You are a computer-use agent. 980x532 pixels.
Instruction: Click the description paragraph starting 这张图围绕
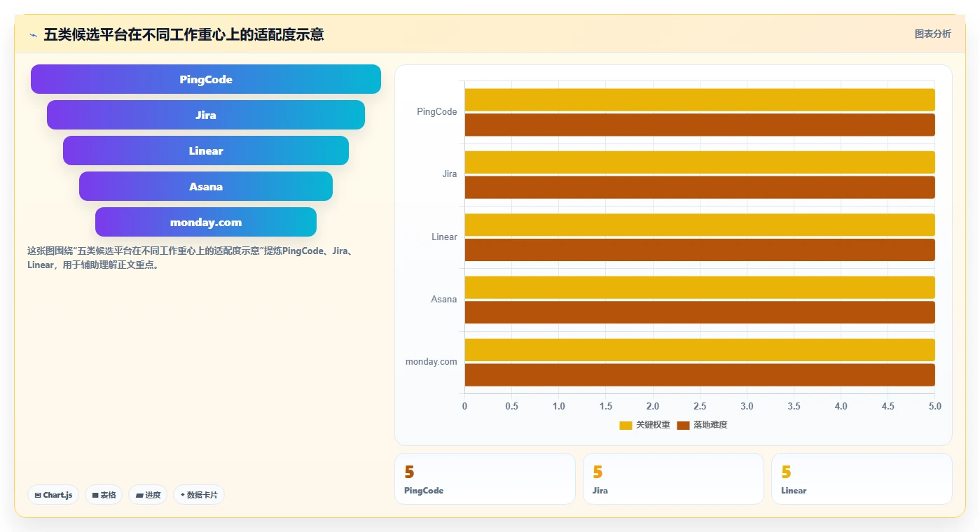[x=190, y=258]
